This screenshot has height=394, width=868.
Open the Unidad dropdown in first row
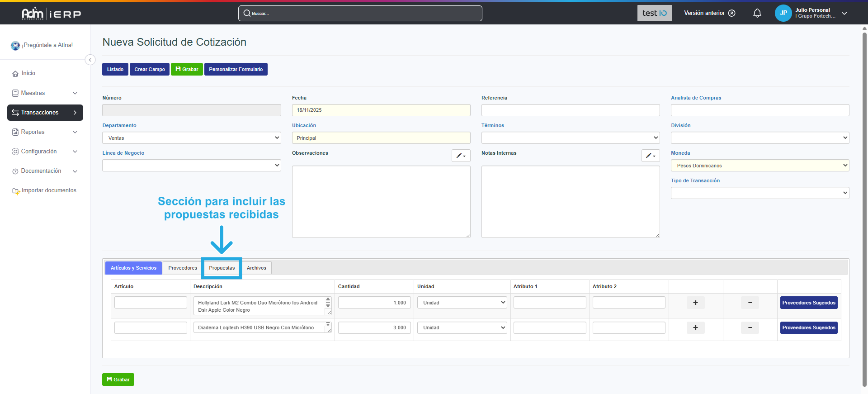pyautogui.click(x=462, y=303)
